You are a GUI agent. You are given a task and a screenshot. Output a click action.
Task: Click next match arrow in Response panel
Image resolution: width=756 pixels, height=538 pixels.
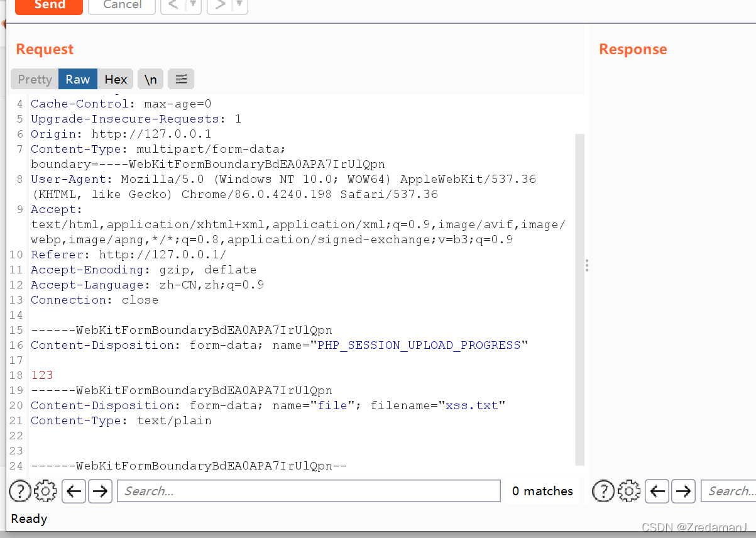(683, 491)
